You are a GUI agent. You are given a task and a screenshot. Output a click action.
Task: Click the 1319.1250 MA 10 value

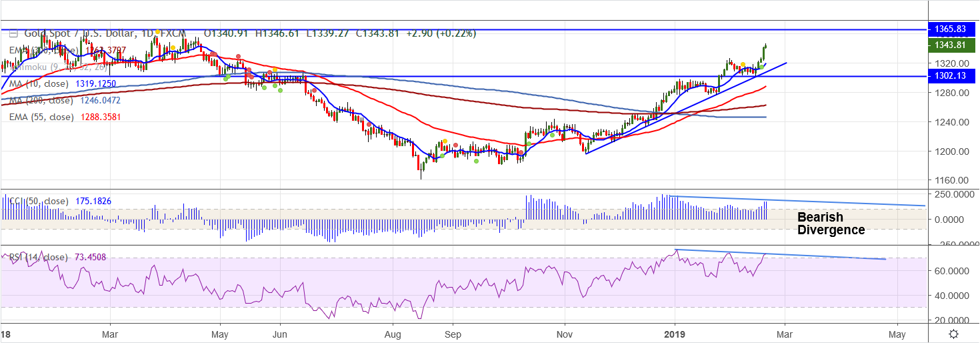point(97,83)
